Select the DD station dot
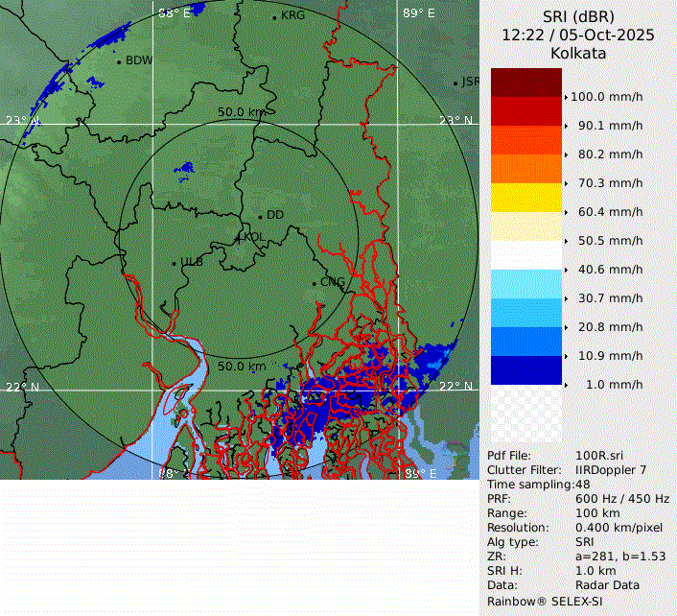 pos(260,216)
